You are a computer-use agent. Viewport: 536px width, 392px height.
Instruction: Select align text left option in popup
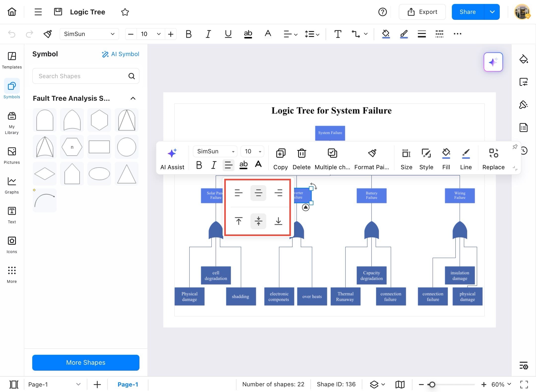point(238,193)
